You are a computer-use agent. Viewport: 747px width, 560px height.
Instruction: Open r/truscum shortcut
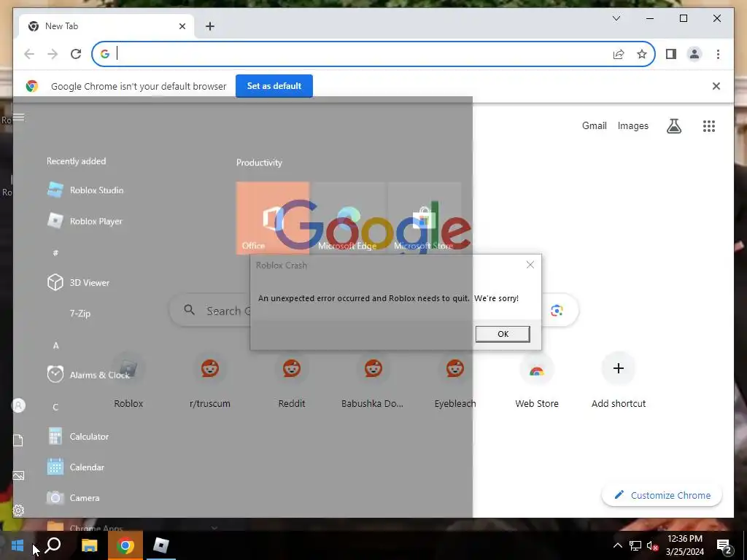click(209, 381)
